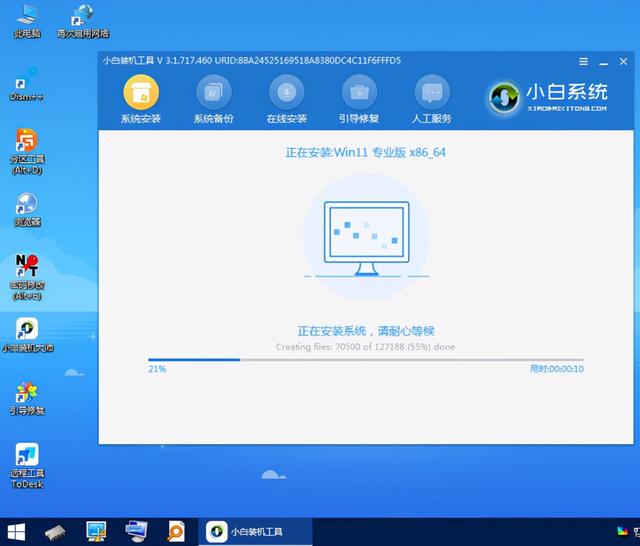Click the installation progress bar

click(x=365, y=359)
